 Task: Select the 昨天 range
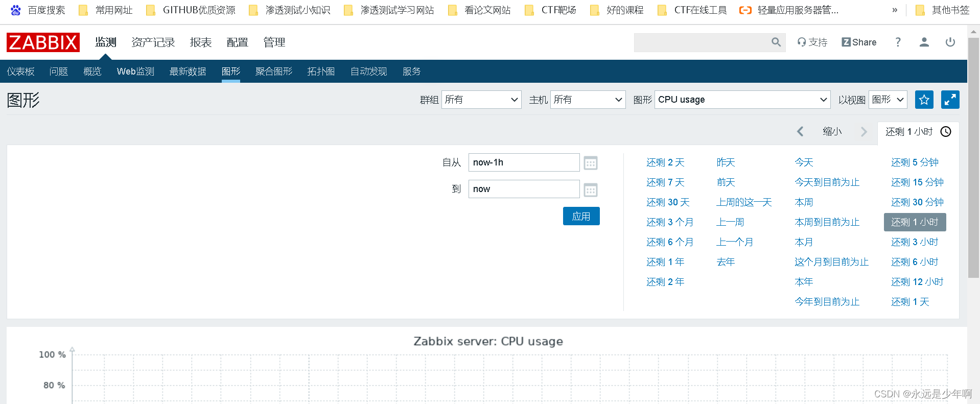point(726,162)
